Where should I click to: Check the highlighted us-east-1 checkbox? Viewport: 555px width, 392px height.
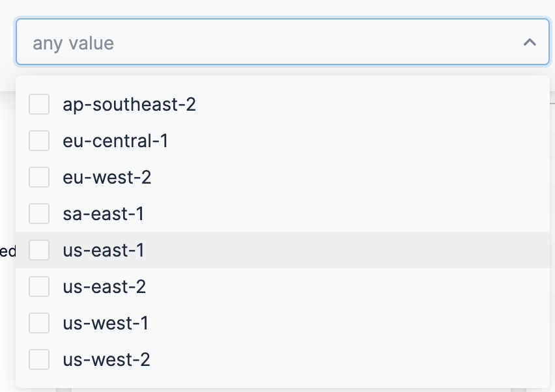click(x=39, y=250)
